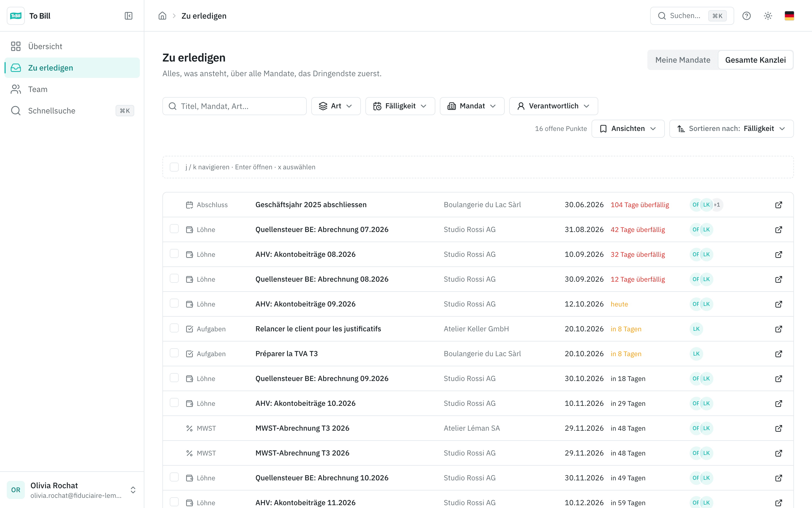Check the Quellensteuer BE: Abrechnung 07.2026 row
Viewport: 812px width, 508px height.
point(174,229)
